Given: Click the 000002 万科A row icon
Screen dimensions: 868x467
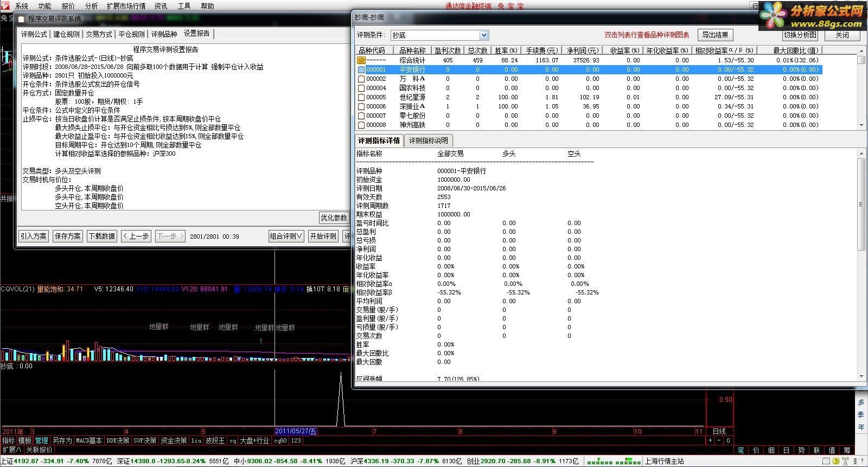Looking at the screenshot, I should 361,79.
